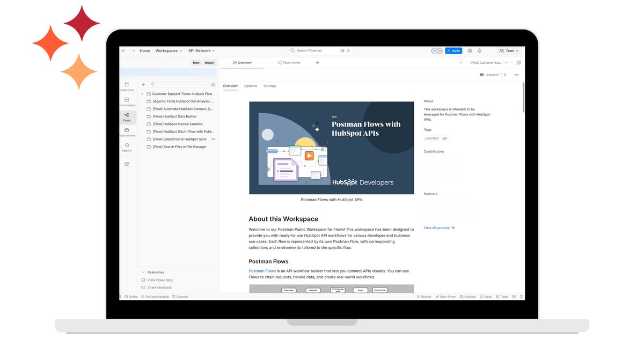Open Cookies in the status bar
Viewport: 644px width, 362px height.
tap(468, 297)
